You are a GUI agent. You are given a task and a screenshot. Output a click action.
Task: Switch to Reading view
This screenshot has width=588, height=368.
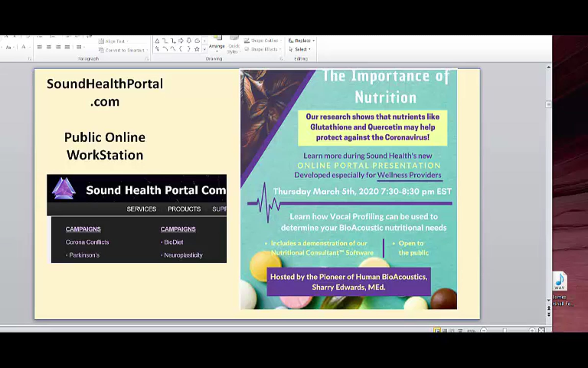point(452,330)
